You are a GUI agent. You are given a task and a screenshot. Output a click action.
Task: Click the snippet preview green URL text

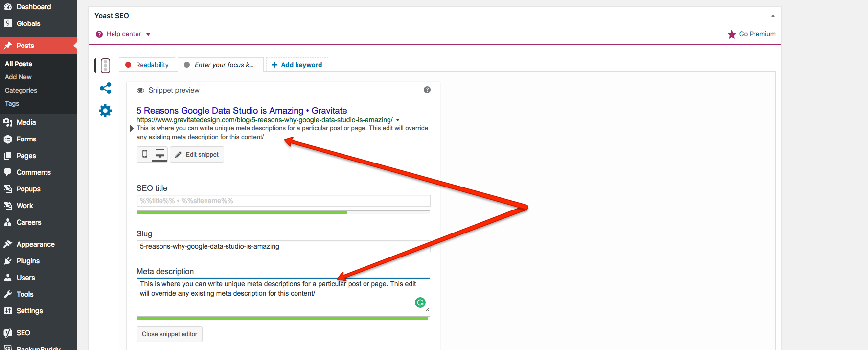(x=265, y=120)
